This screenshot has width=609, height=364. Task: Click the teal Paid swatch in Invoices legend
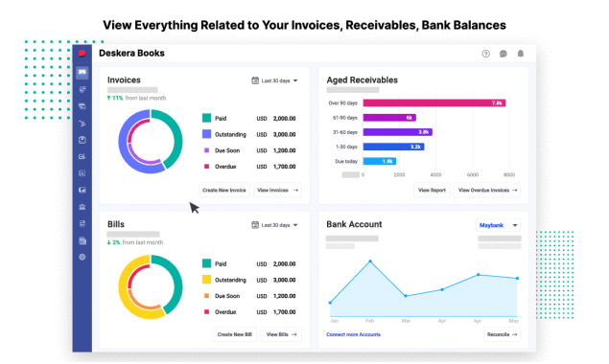click(206, 118)
